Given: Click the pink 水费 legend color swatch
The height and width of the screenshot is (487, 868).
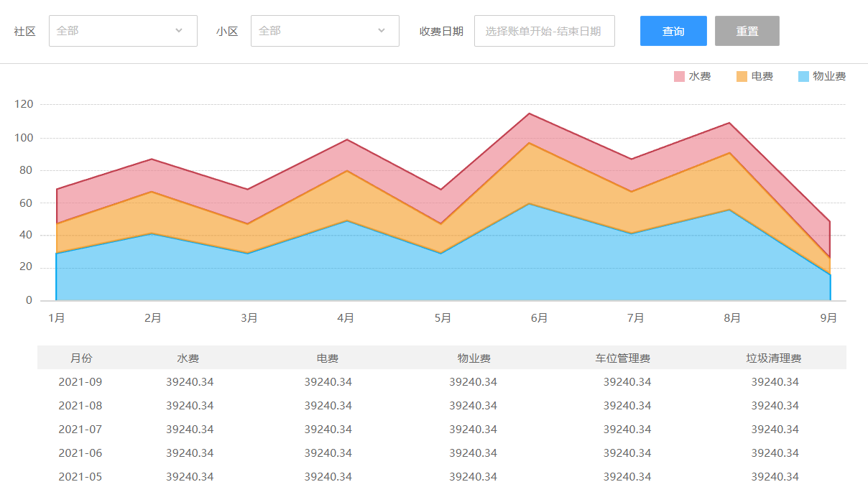Looking at the screenshot, I should pos(679,76).
